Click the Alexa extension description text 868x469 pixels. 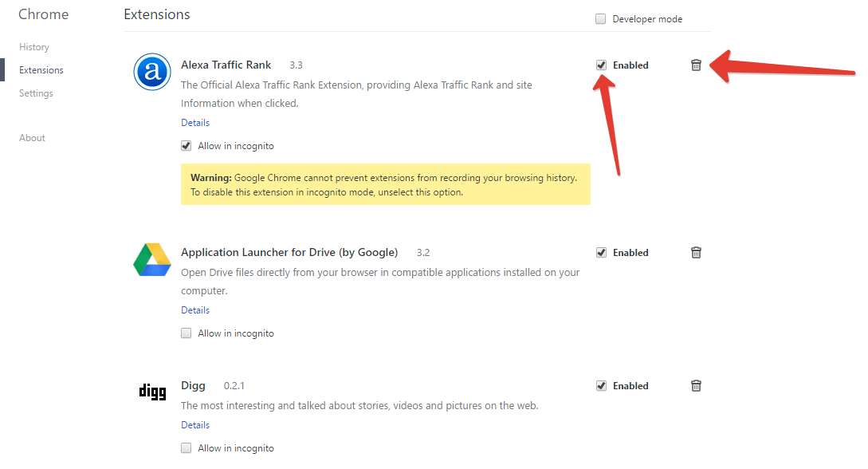tap(356, 94)
